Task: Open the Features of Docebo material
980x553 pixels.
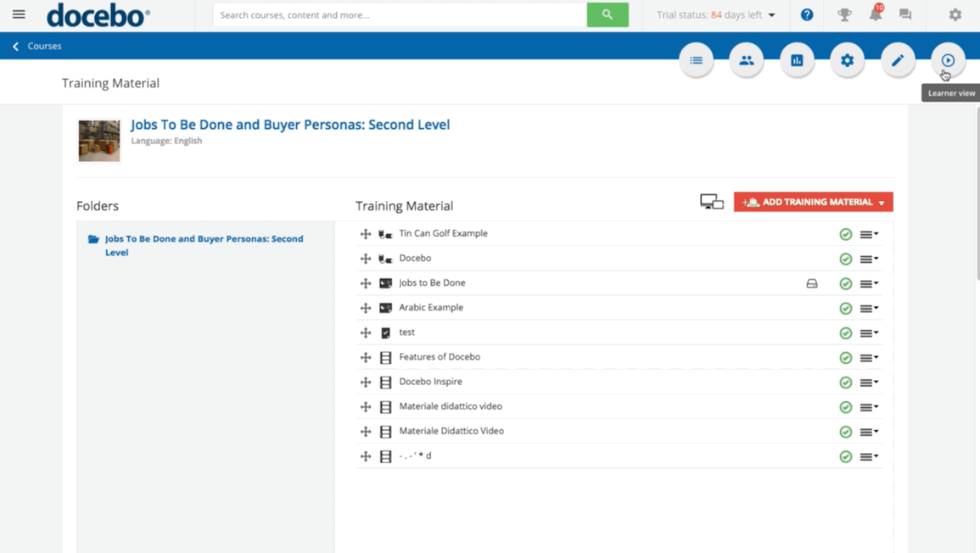Action: click(440, 357)
